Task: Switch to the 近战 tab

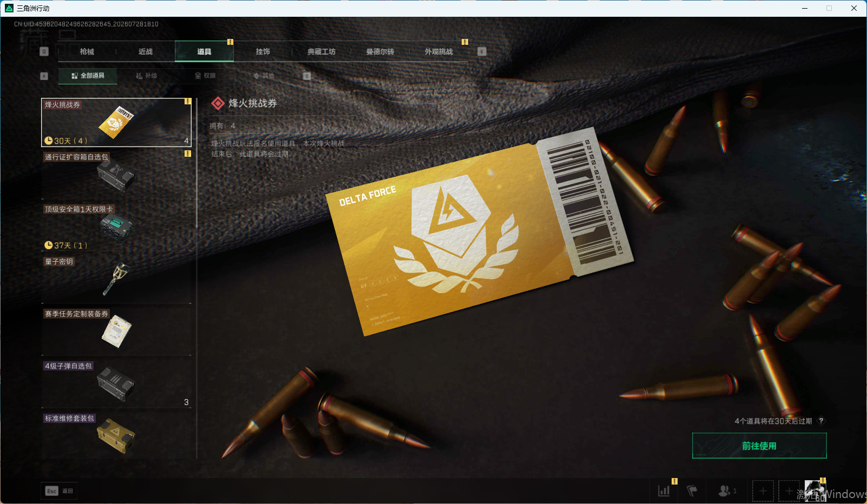Action: (146, 52)
